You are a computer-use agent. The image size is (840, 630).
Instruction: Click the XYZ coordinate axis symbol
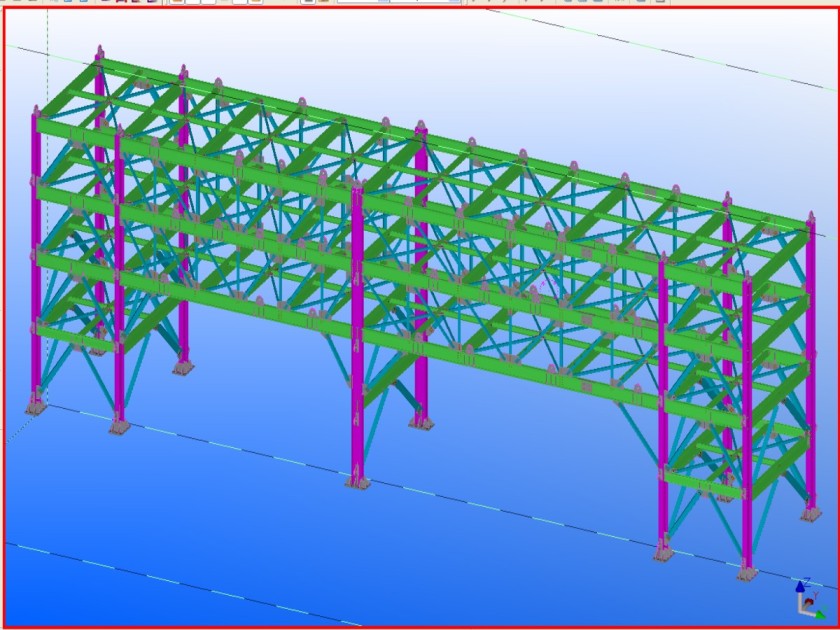(x=806, y=599)
